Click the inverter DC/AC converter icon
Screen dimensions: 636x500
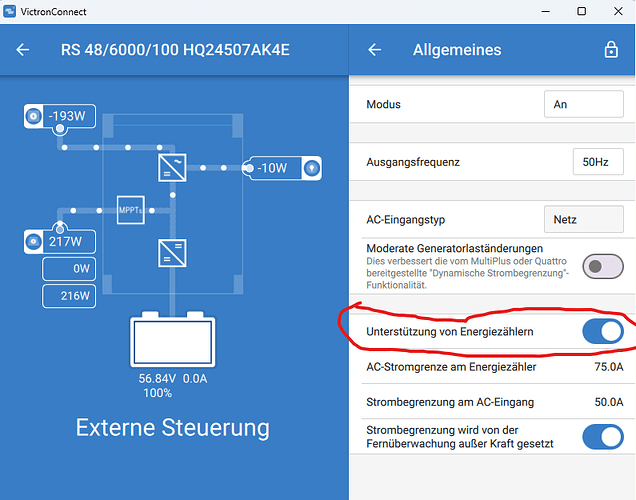pyautogui.click(x=172, y=167)
